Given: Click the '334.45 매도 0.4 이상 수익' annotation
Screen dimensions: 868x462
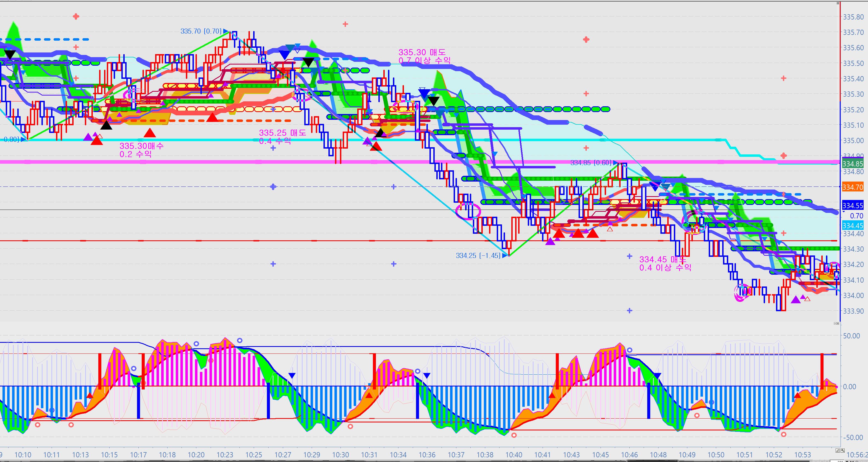Looking at the screenshot, I should pyautogui.click(x=665, y=263).
